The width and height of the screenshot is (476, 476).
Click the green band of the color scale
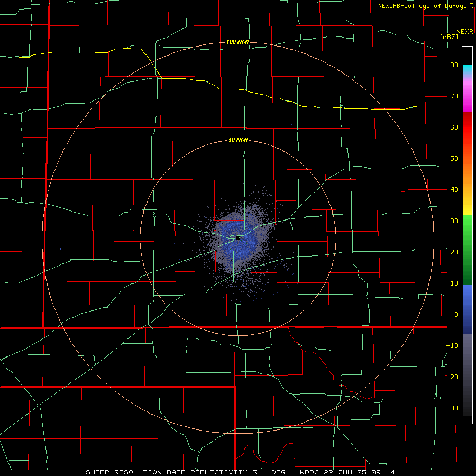click(x=467, y=250)
